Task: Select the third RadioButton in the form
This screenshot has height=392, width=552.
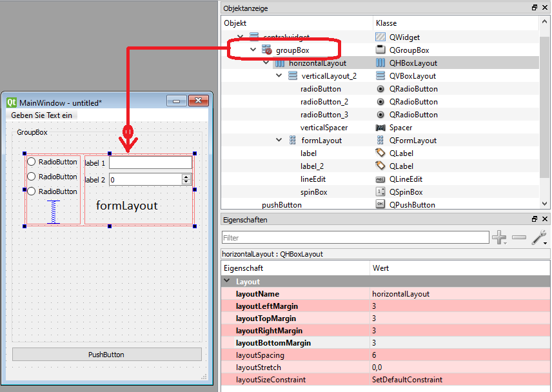Action: [52, 191]
